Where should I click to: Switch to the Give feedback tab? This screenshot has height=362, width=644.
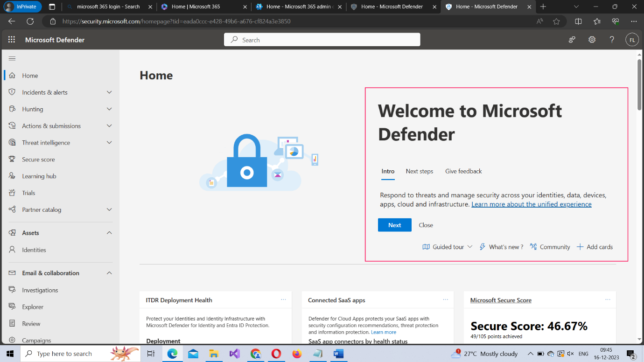pos(463,171)
